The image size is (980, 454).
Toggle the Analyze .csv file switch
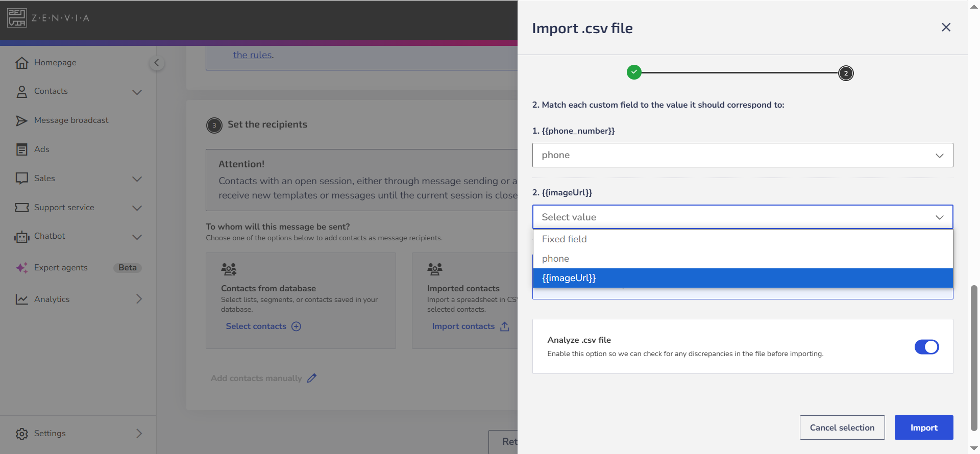[x=926, y=347]
